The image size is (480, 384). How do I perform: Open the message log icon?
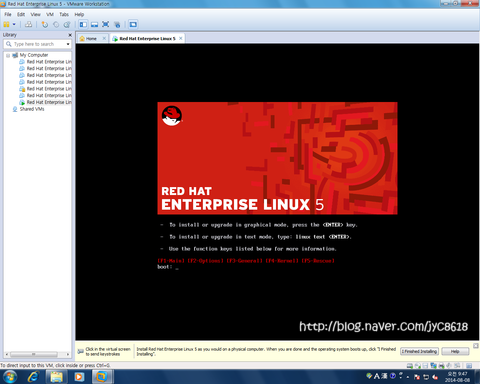click(469, 366)
